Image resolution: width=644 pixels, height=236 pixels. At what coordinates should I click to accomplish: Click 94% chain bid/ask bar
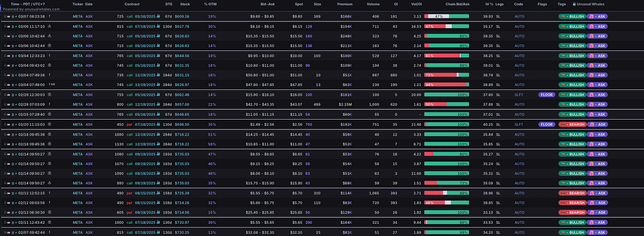447,85
